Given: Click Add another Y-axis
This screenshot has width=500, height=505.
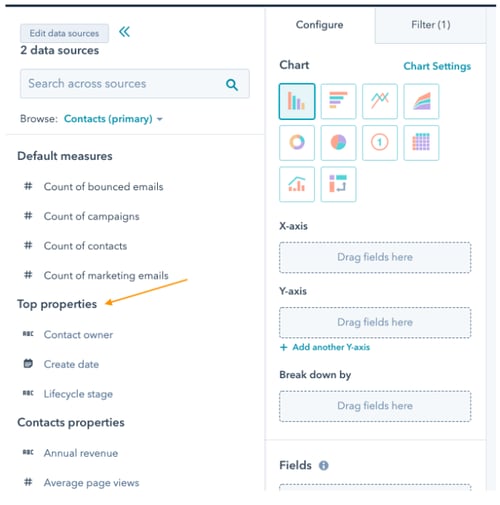Looking at the screenshot, I should (x=325, y=347).
